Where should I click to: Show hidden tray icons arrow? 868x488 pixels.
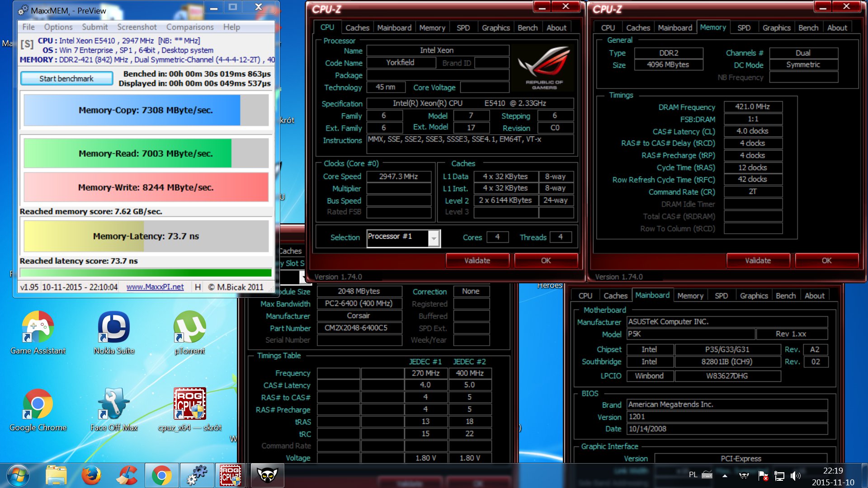point(725,476)
